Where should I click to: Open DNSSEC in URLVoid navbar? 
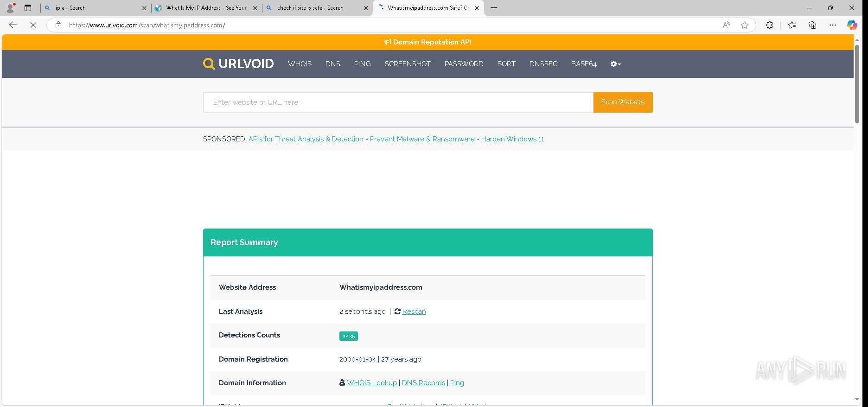(x=543, y=64)
